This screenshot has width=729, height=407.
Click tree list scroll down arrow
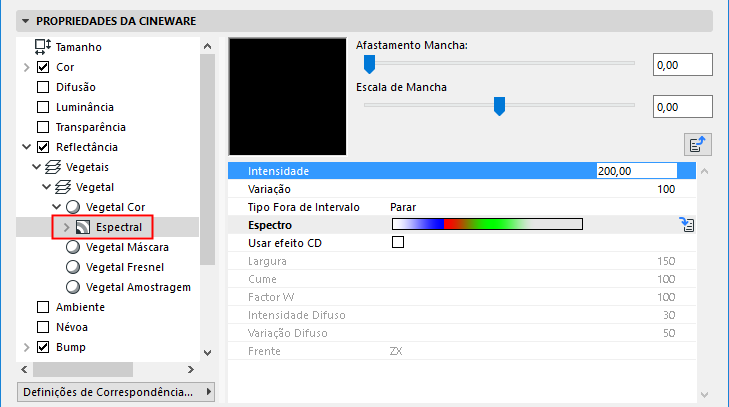click(207, 353)
